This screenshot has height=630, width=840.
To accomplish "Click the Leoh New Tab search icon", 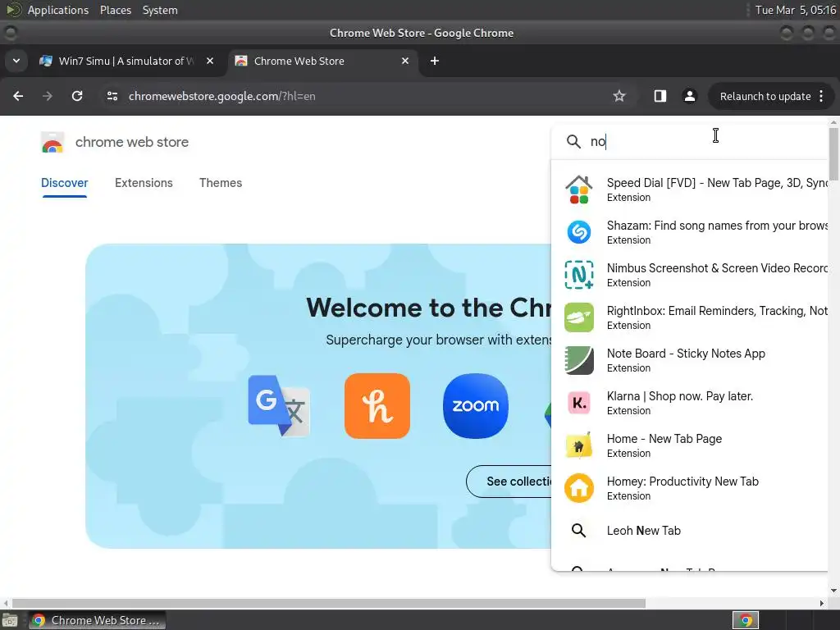I will (x=578, y=531).
